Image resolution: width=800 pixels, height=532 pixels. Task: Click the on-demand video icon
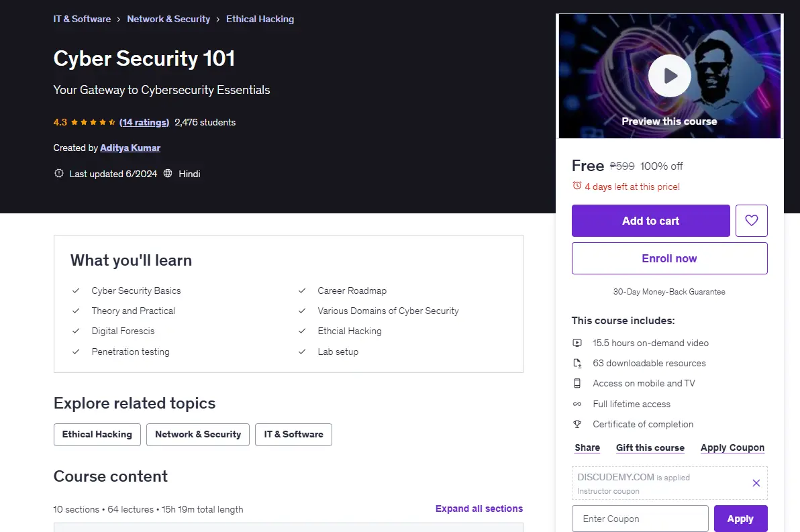pyautogui.click(x=577, y=343)
